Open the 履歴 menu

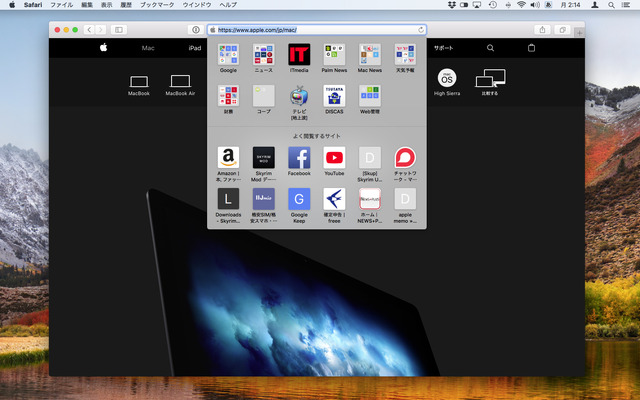point(126,5)
